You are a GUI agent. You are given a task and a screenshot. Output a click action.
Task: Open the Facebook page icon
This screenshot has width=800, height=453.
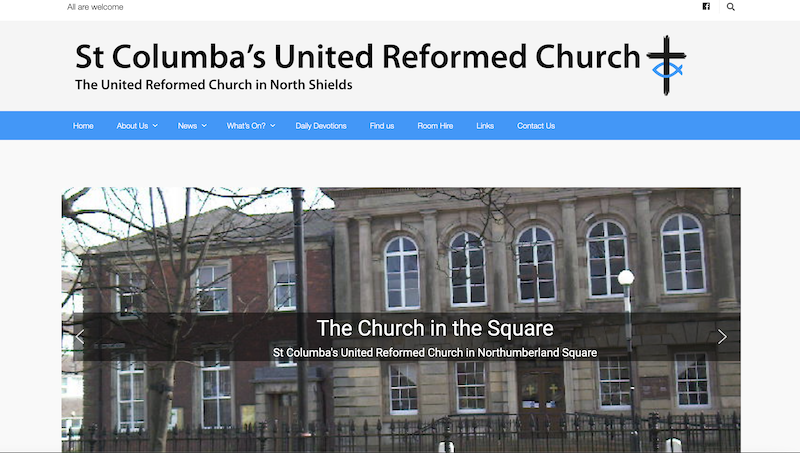[x=706, y=7]
